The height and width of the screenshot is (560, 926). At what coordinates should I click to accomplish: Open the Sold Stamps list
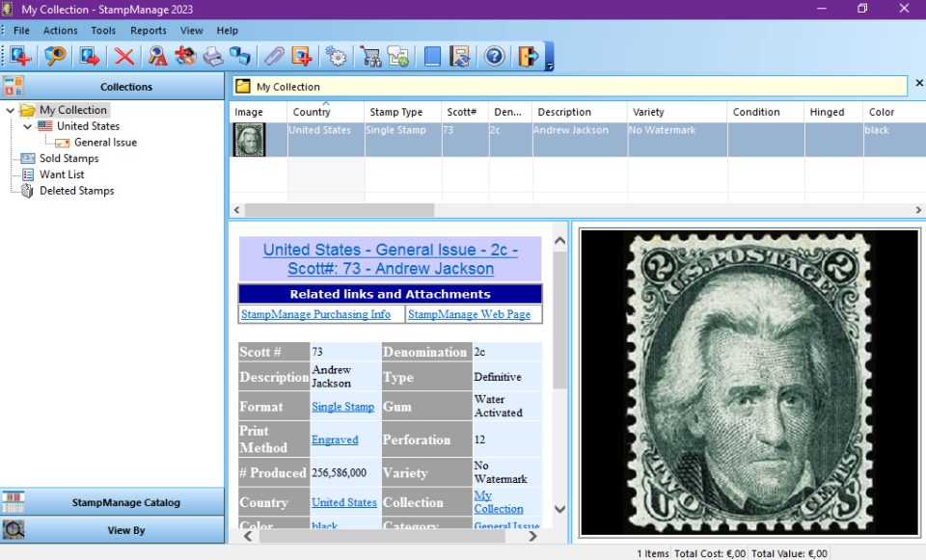[x=69, y=158]
